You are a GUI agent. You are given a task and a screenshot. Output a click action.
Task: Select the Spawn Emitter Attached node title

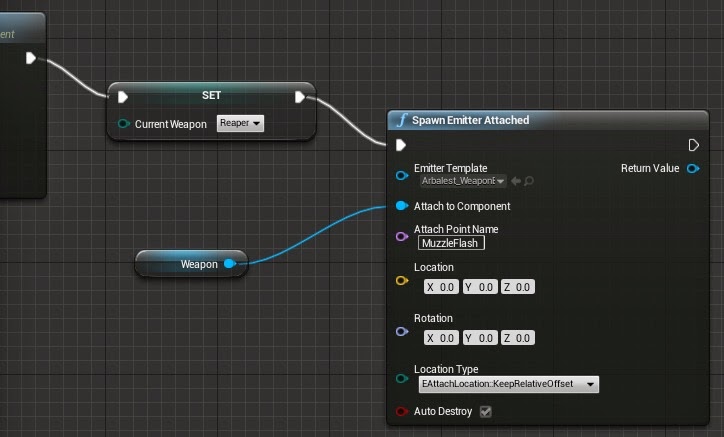[x=471, y=120]
